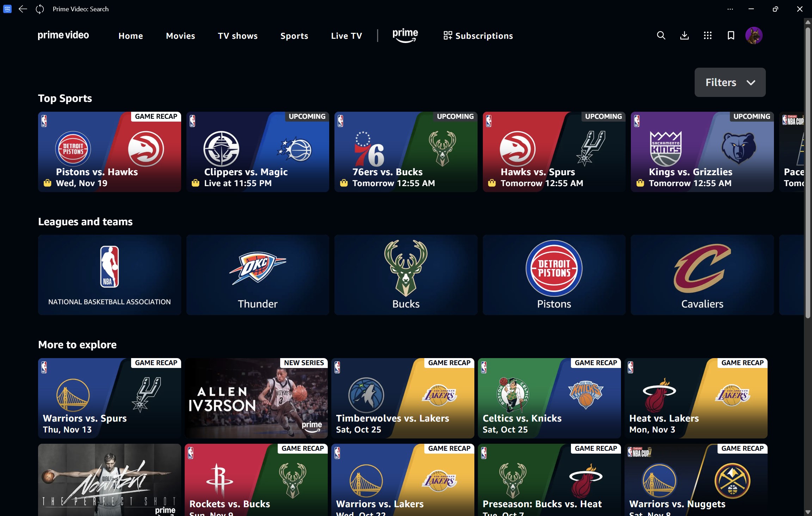Go to the Live TV section
The width and height of the screenshot is (812, 516).
(346, 35)
